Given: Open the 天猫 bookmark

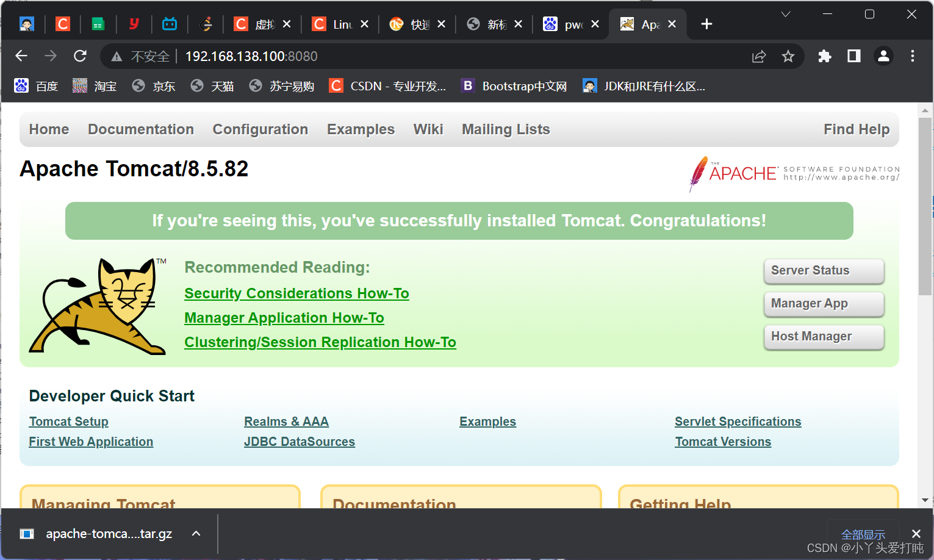Looking at the screenshot, I should tap(212, 86).
